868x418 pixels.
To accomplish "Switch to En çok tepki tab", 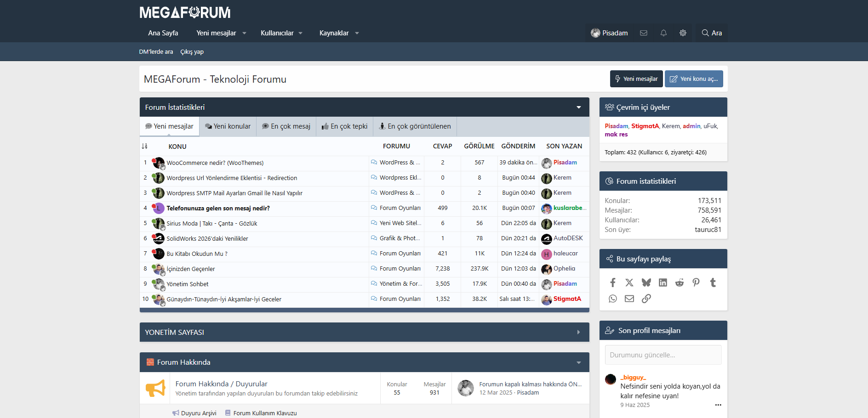I will [345, 126].
